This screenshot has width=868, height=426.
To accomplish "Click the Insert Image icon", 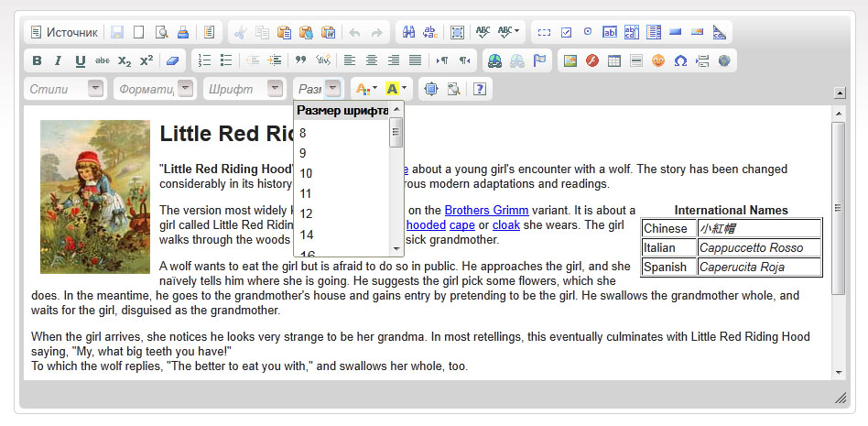I will 570,61.
